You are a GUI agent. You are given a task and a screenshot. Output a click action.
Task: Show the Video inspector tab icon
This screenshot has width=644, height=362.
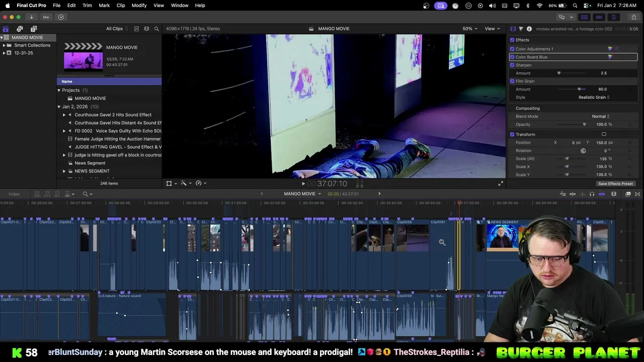tap(513, 29)
